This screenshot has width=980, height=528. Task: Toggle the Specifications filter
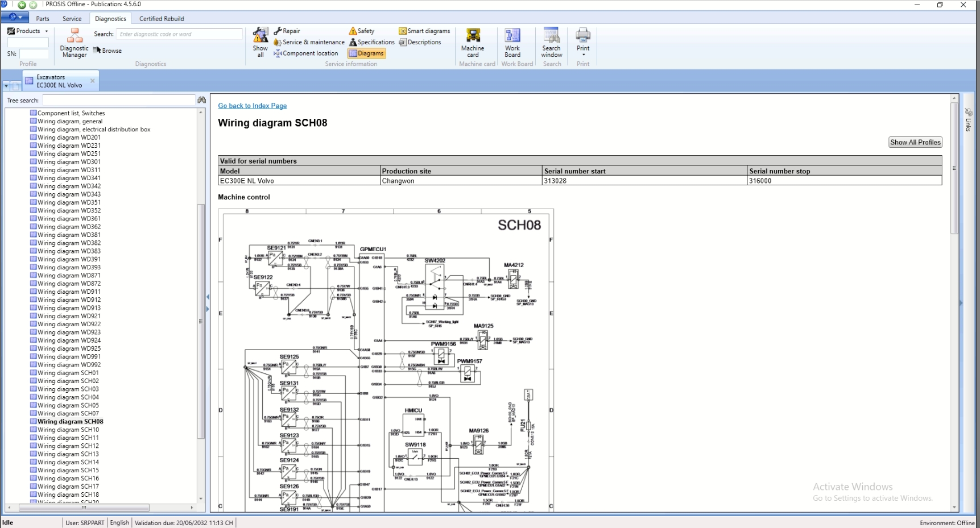(x=372, y=42)
